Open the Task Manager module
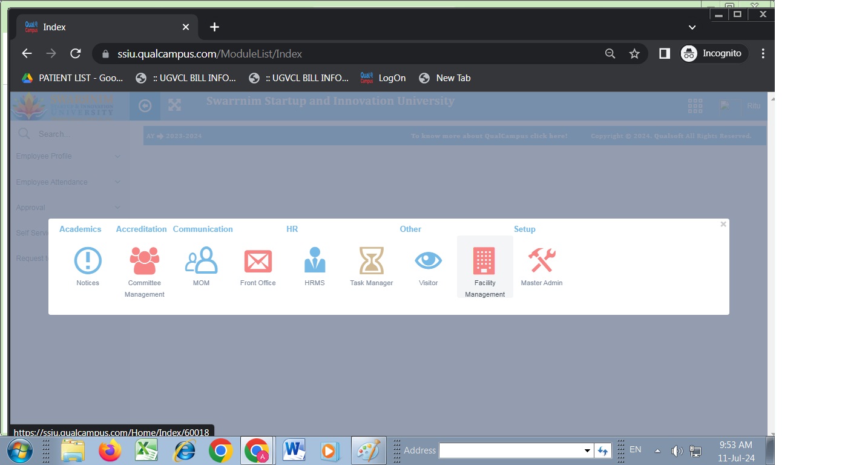Screen dimensions: 868x465 [x=372, y=266]
